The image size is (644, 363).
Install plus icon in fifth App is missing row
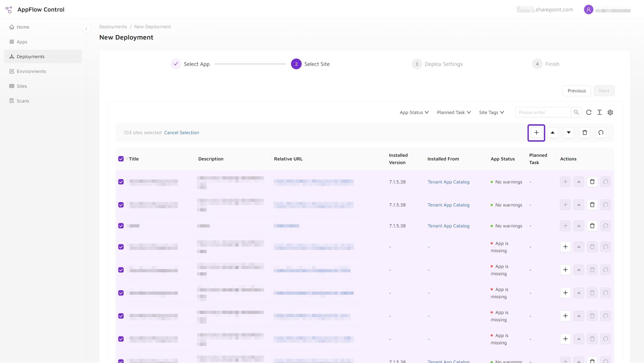pos(565,339)
